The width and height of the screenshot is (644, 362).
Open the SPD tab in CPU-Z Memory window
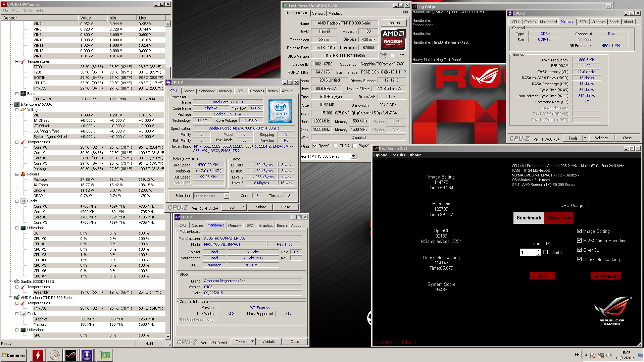(x=582, y=22)
